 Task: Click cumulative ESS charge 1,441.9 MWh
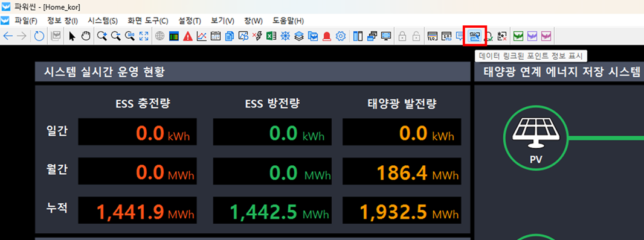137,210
